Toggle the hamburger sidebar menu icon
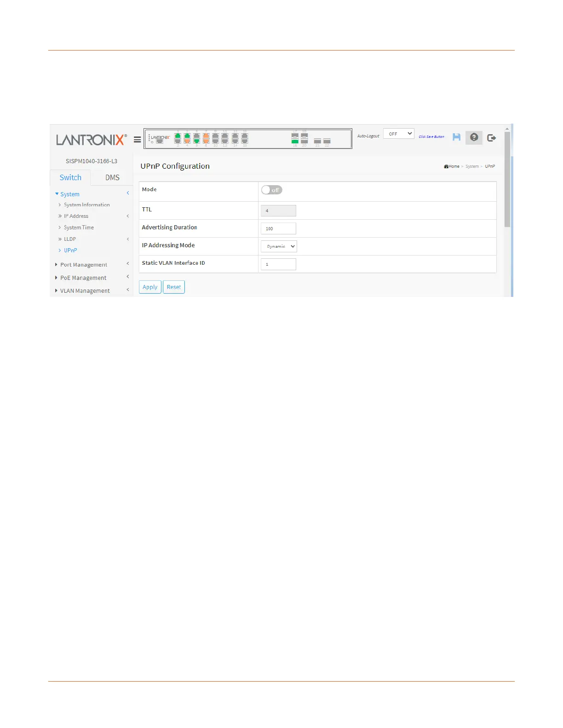 (x=137, y=140)
